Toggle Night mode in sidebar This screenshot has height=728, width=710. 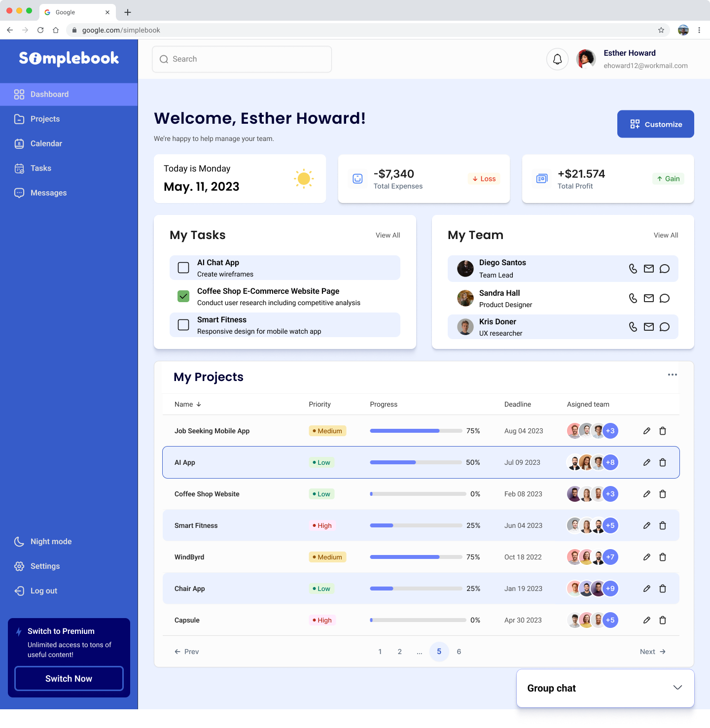coord(43,542)
